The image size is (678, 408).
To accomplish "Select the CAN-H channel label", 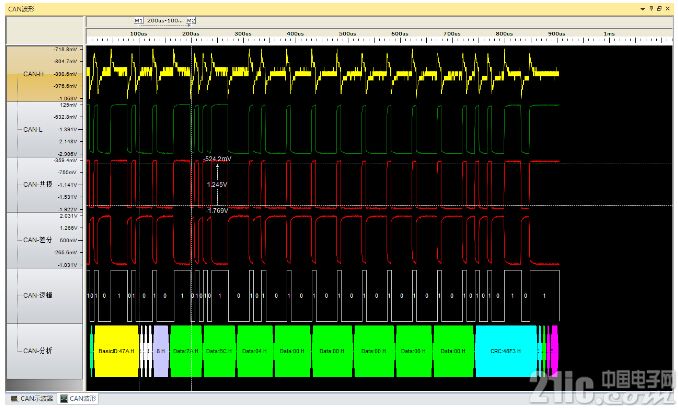I will click(34, 74).
